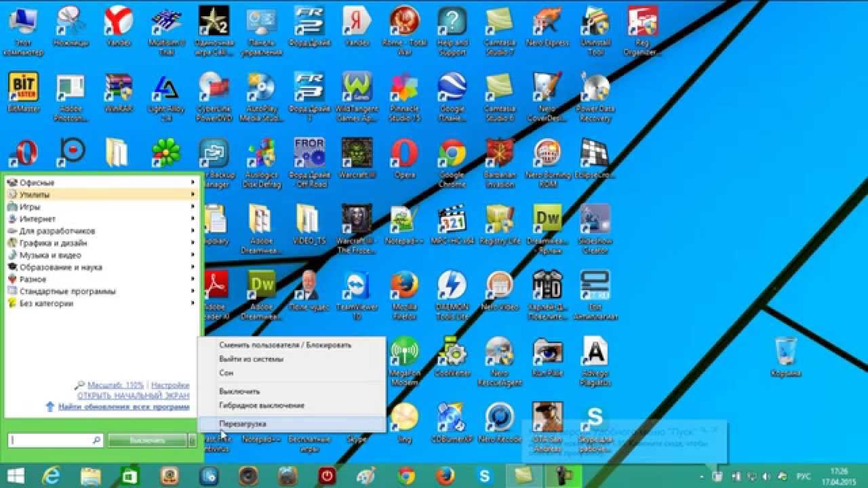
Task: Choose Перезагрузка from power menu
Action: tap(292, 424)
